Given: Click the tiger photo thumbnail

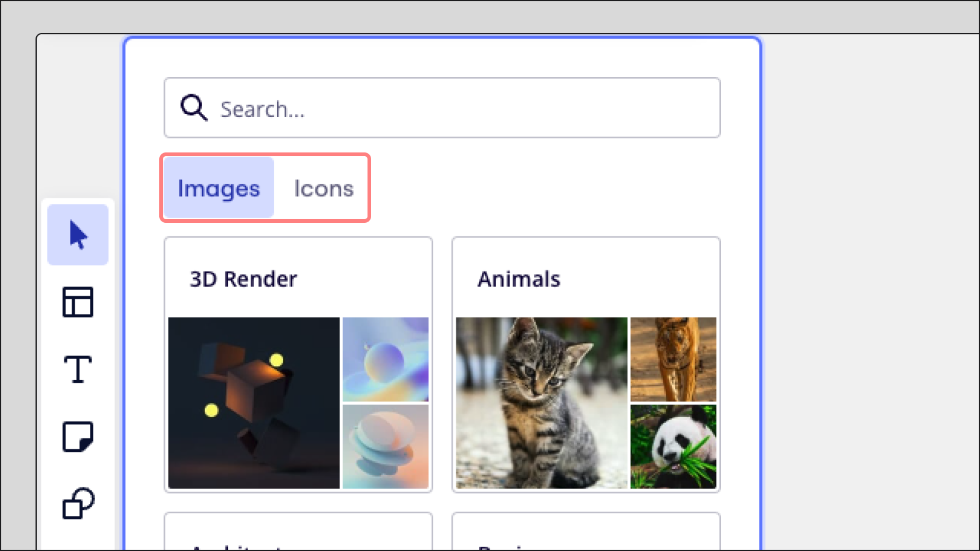Looking at the screenshot, I should click(x=673, y=359).
